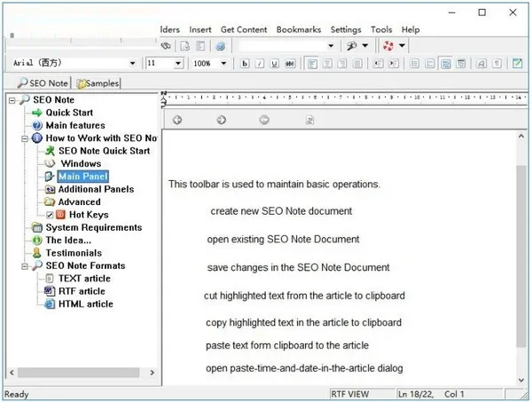Toggle bold formatting in the toolbar
This screenshot has width=532, height=402.
click(245, 64)
